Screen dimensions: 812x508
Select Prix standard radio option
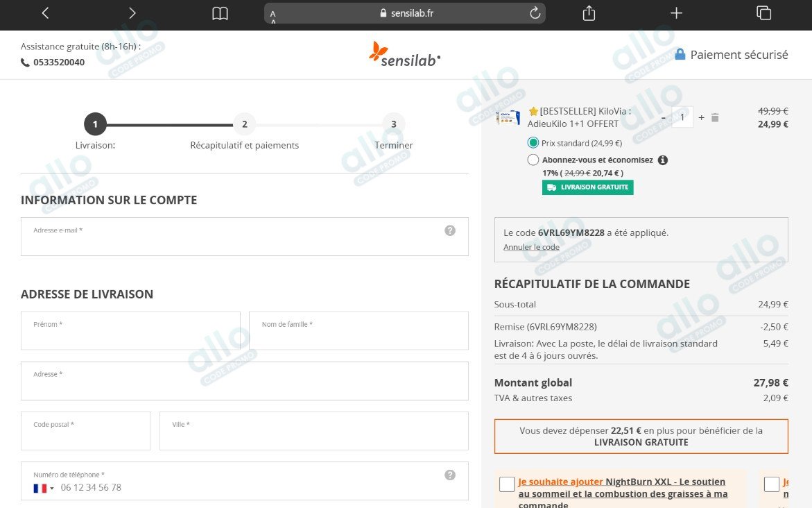[x=533, y=142]
